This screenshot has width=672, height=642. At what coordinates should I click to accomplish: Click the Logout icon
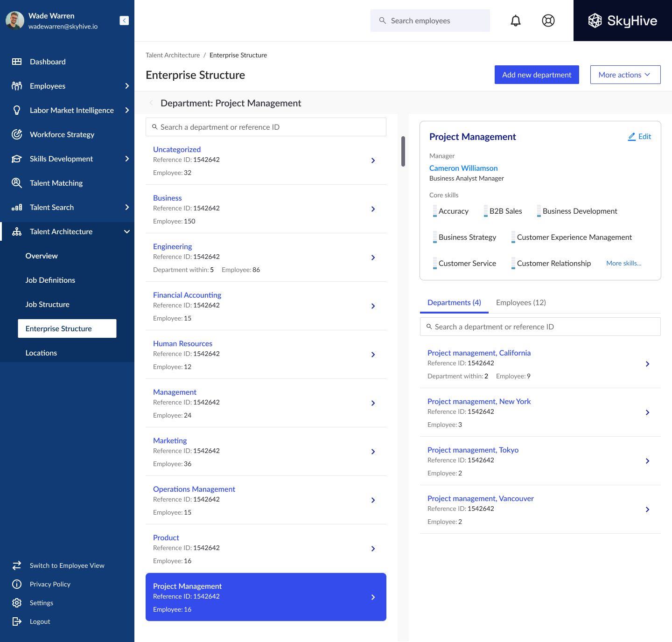[17, 621]
